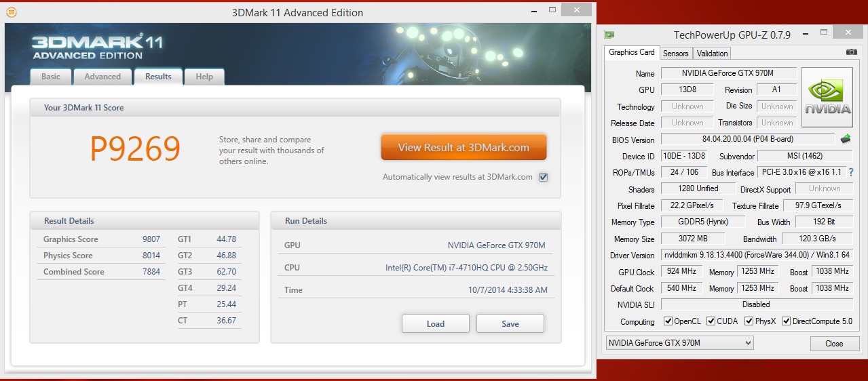Click View Result at 3DMark.com button
Viewport: 868px width, 381px height.
464,147
